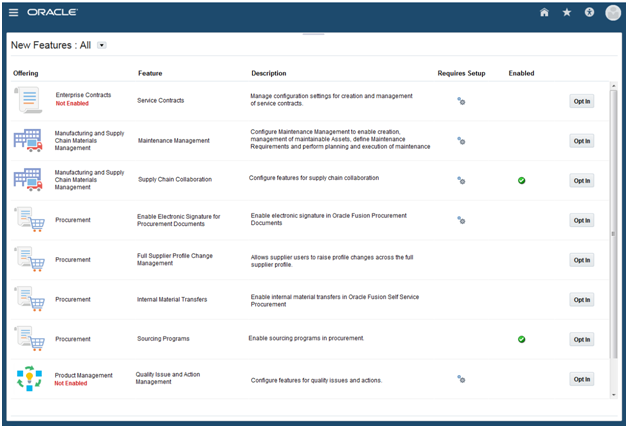
Task: Click the Feature column header
Action: tap(150, 73)
